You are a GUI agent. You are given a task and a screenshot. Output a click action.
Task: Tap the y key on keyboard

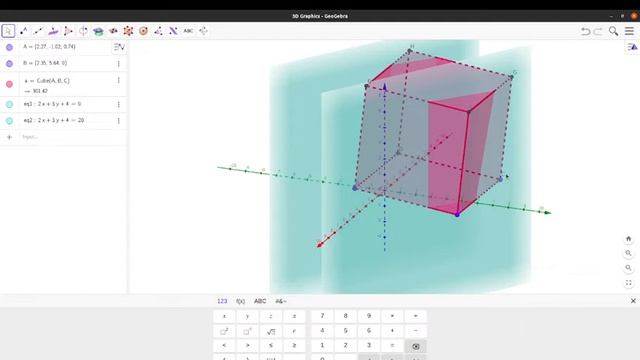pos(247,316)
